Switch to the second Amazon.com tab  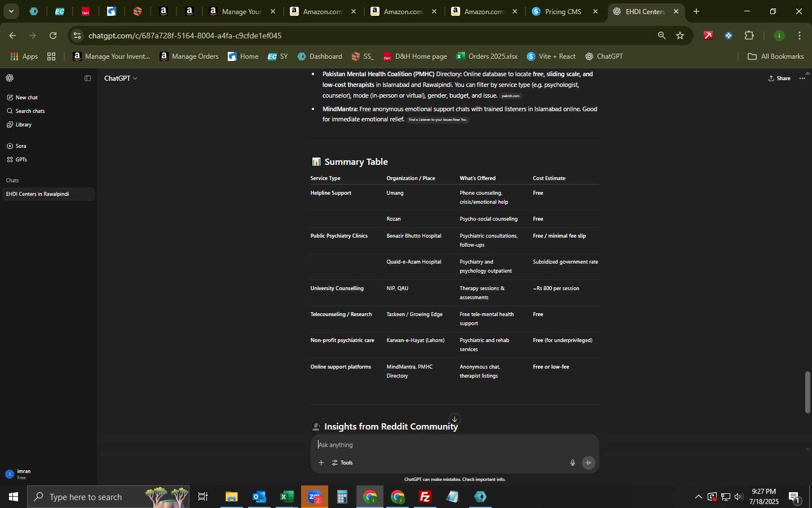point(404,11)
